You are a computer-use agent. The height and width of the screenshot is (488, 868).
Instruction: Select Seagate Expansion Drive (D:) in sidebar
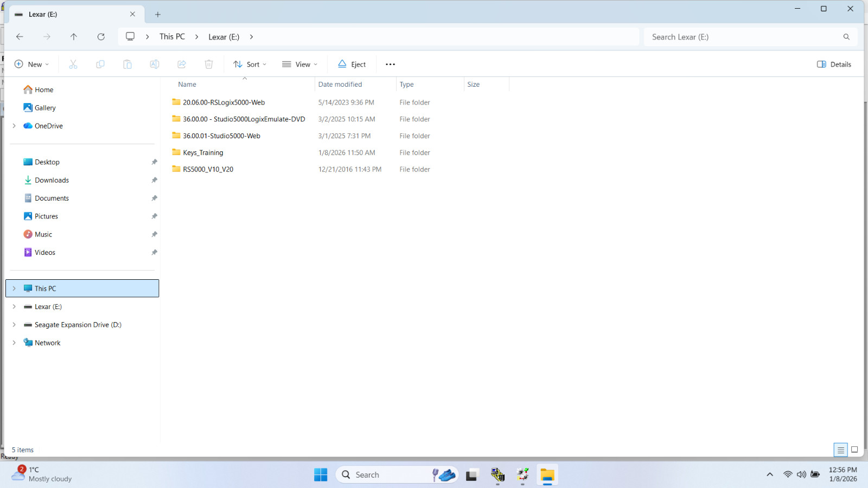point(73,325)
